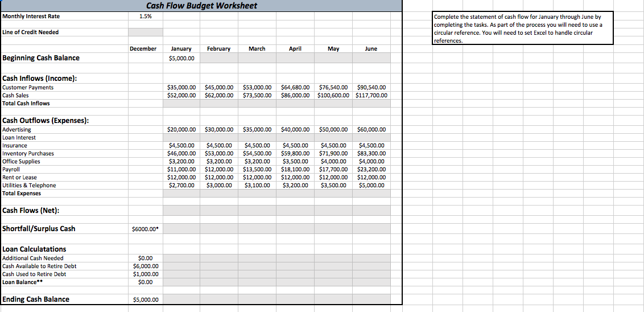The height and width of the screenshot is (312, 644).
Task: Click June Advertising $60,000.00
Action: click(371, 129)
